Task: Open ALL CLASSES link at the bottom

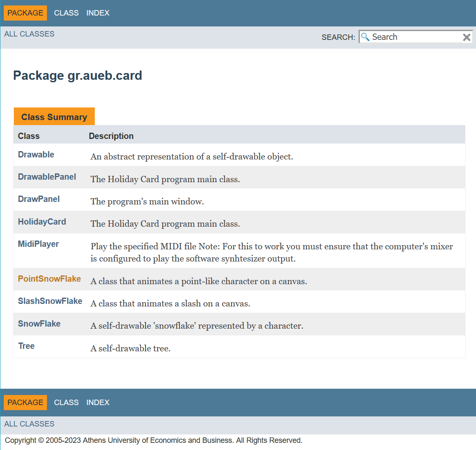Action: coord(29,424)
